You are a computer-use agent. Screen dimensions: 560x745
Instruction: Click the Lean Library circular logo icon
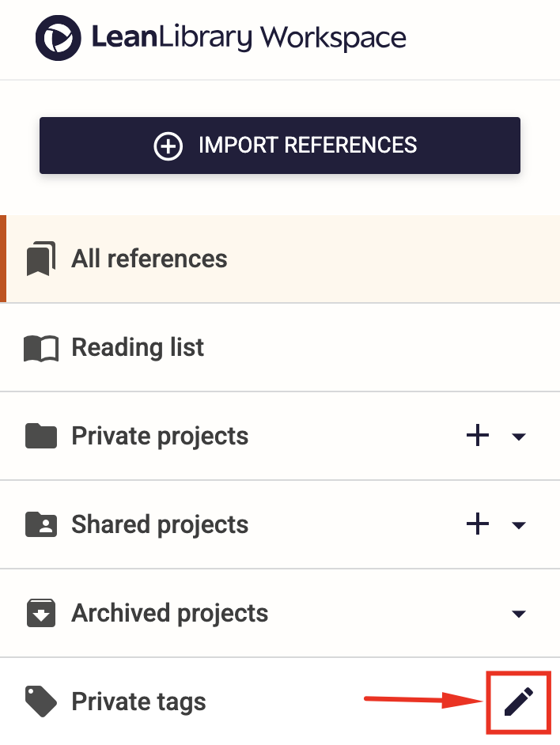pyautogui.click(x=58, y=38)
